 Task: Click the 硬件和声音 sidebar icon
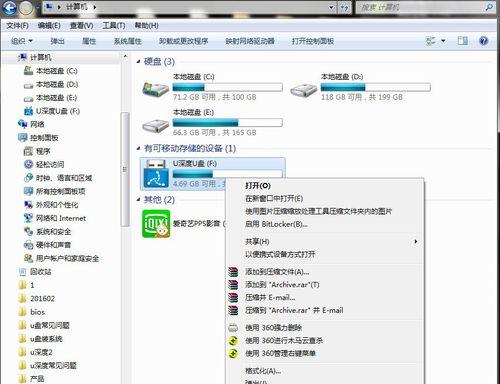pyautogui.click(x=28, y=245)
